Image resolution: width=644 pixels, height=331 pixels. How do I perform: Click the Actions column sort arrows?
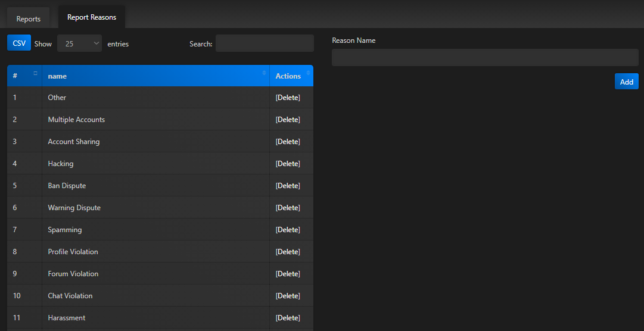(308, 73)
